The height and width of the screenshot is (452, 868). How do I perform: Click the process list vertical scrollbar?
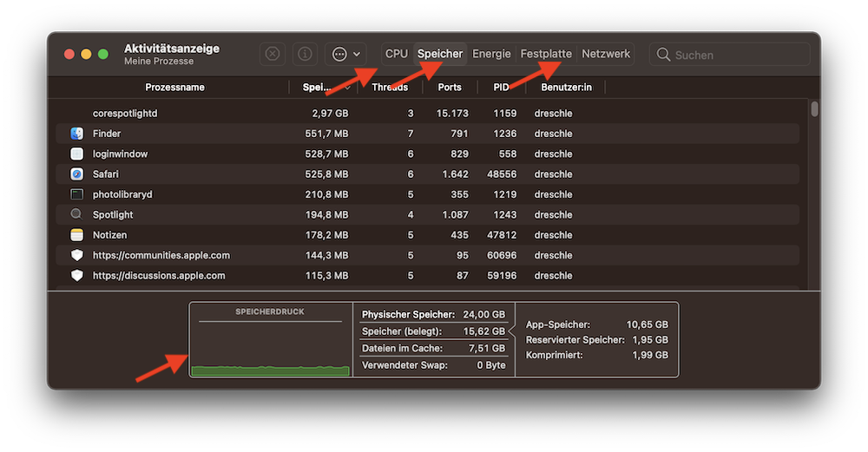click(814, 109)
